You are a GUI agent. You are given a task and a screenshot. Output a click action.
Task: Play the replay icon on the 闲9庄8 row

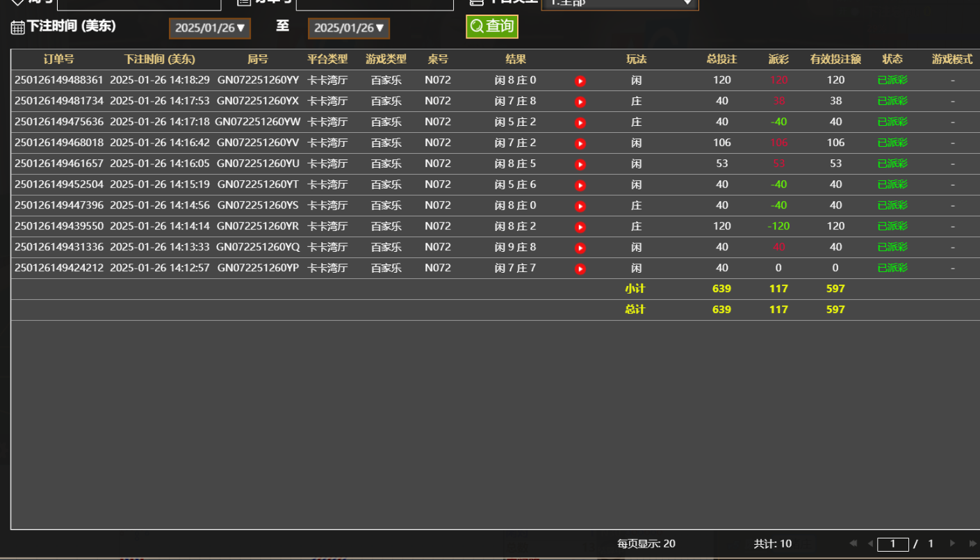580,247
